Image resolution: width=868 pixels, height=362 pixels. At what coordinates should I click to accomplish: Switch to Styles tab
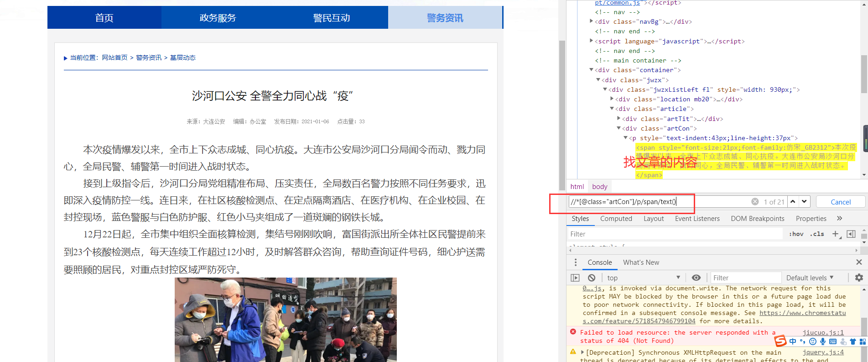click(580, 218)
